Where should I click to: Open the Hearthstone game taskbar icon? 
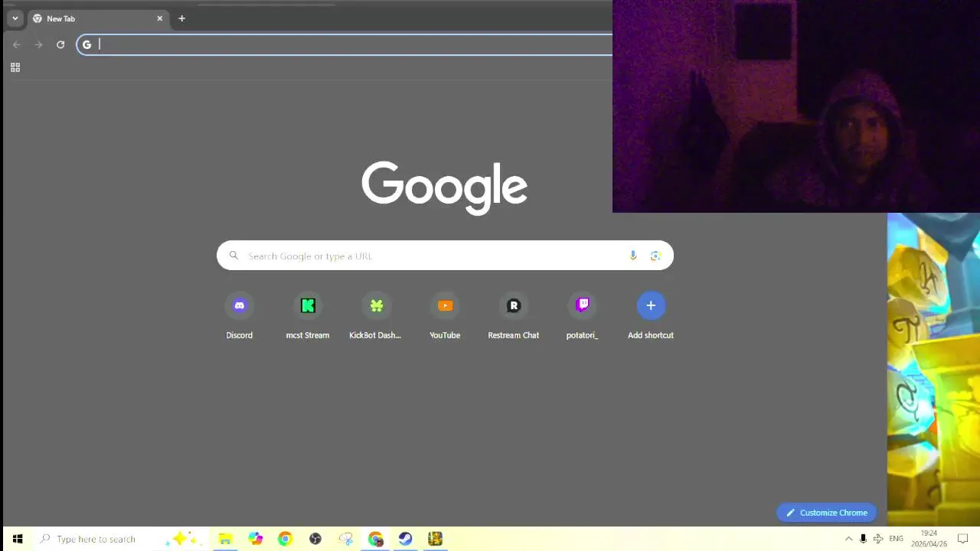click(435, 539)
